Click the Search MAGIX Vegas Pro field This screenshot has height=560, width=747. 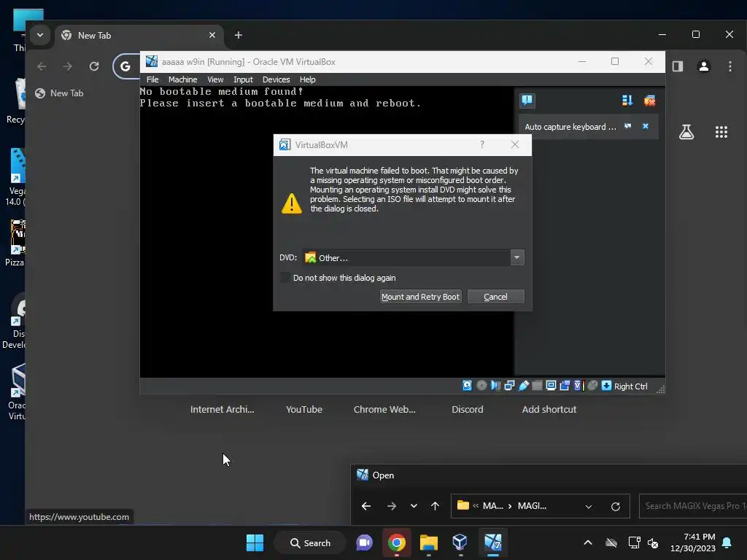coord(693,506)
